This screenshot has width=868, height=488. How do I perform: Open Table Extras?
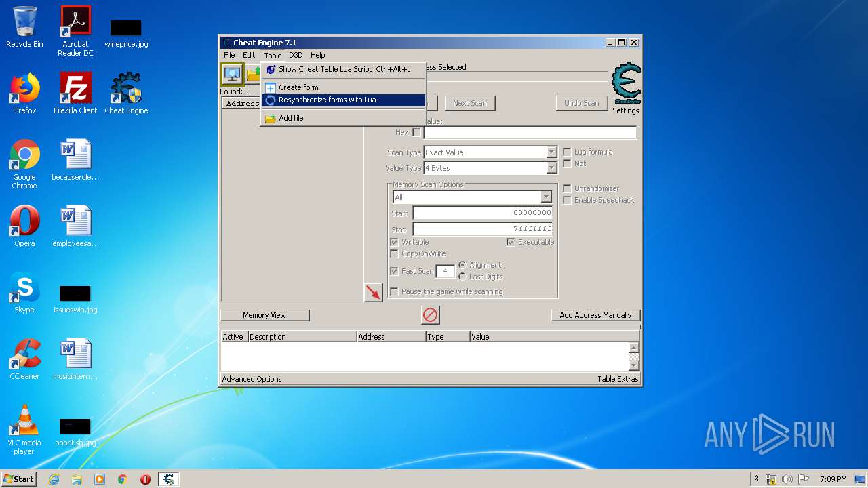point(618,379)
